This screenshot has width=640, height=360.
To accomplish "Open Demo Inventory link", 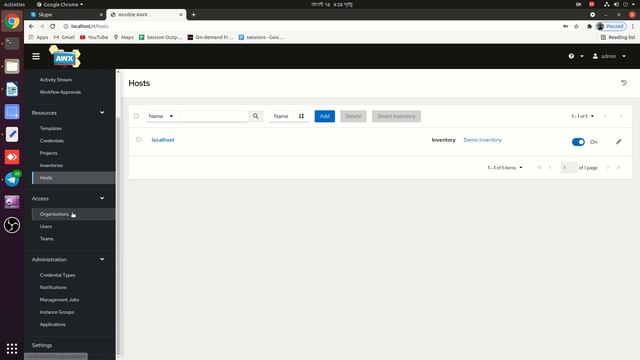I will [482, 140].
